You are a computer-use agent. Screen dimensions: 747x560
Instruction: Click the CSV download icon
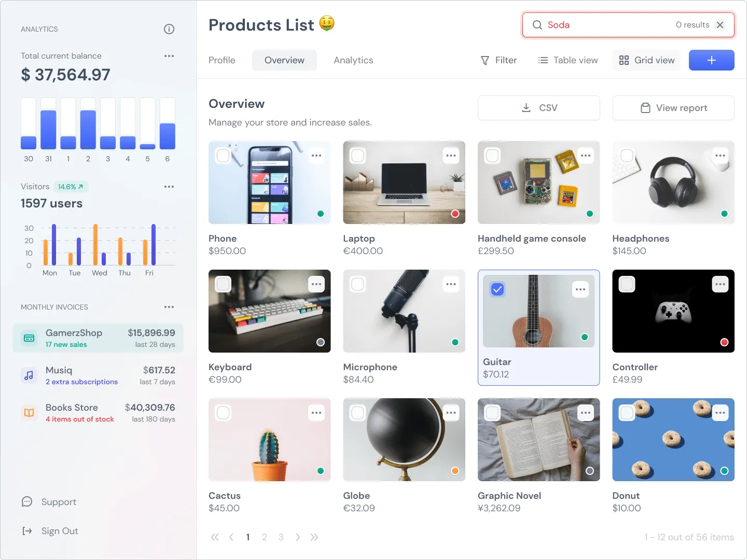pos(526,108)
